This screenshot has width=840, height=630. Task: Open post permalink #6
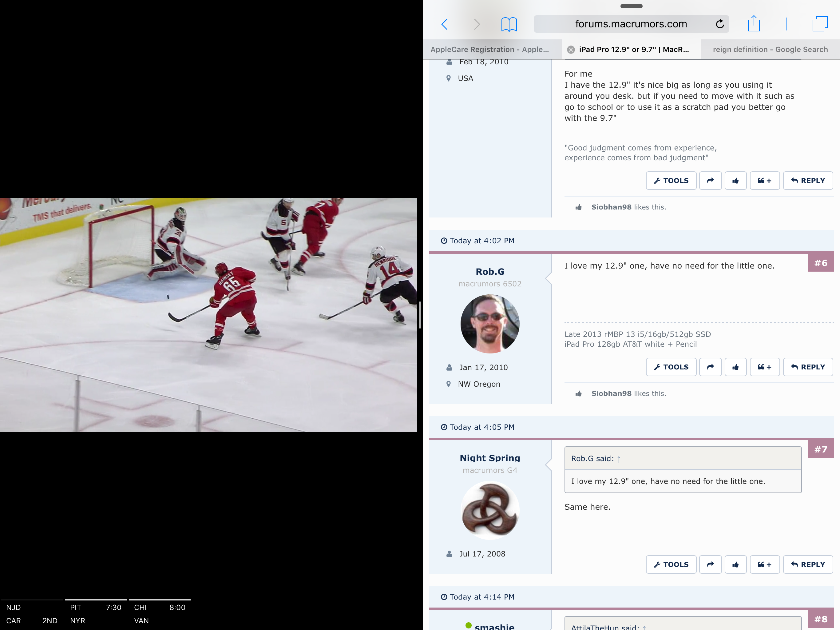[821, 263]
